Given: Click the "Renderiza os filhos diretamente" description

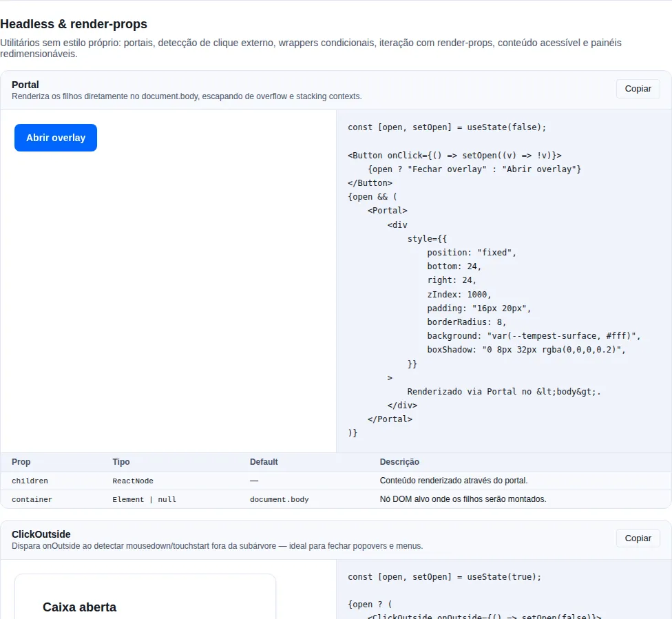Looking at the screenshot, I should click(x=187, y=96).
